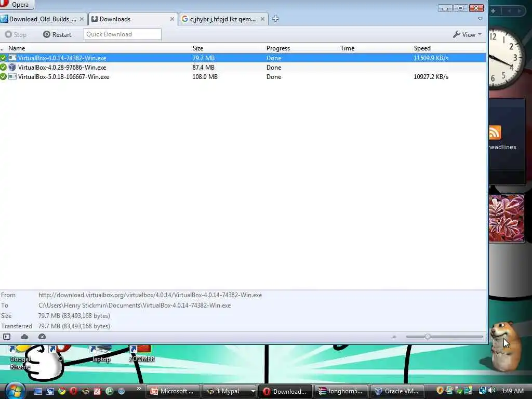532x399 pixels.
Task: Expand hidden quick launch icons chevron
Action: [139, 389]
